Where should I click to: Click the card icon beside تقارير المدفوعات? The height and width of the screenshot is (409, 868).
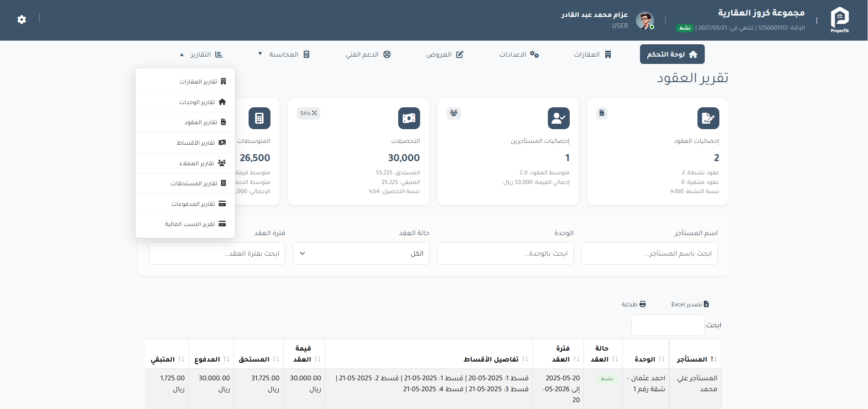tap(222, 204)
